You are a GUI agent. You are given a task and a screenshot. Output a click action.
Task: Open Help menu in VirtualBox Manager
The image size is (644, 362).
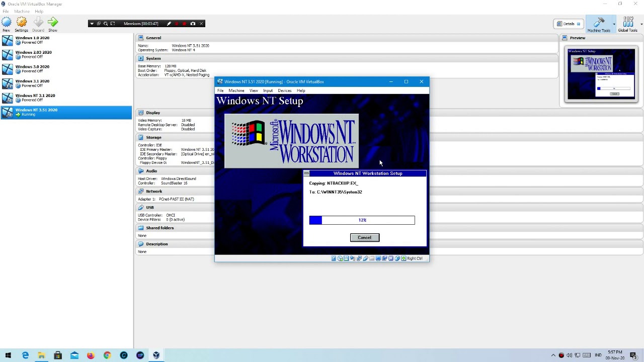[39, 11]
